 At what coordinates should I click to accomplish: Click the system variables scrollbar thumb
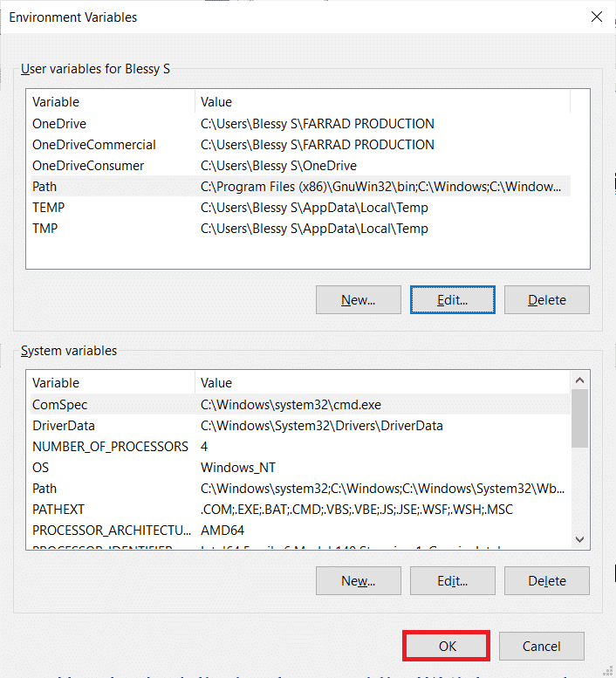coord(579,418)
